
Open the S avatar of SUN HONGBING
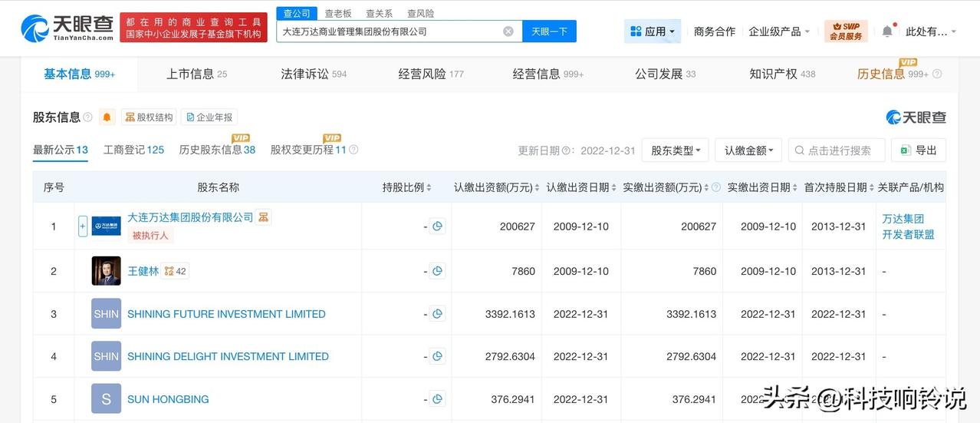pos(106,399)
